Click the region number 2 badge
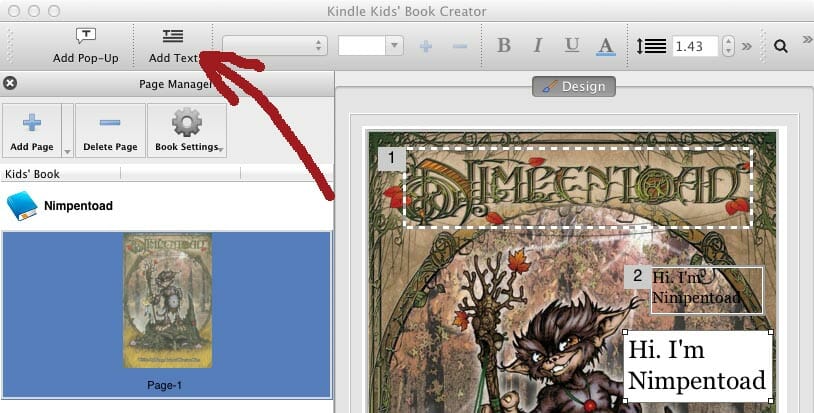 (637, 276)
